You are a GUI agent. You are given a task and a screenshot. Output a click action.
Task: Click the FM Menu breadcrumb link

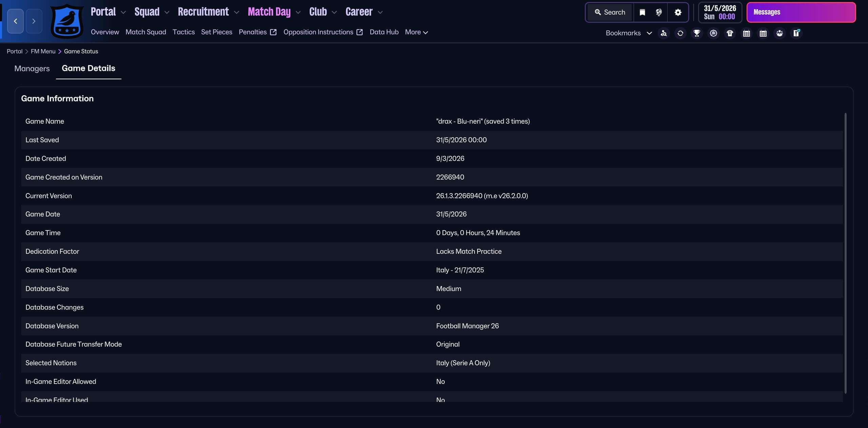point(43,52)
